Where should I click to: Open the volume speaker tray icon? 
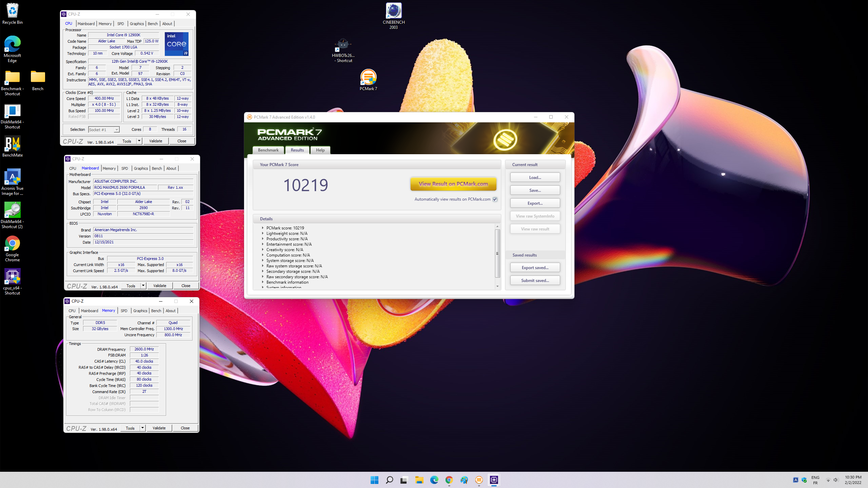(836, 480)
